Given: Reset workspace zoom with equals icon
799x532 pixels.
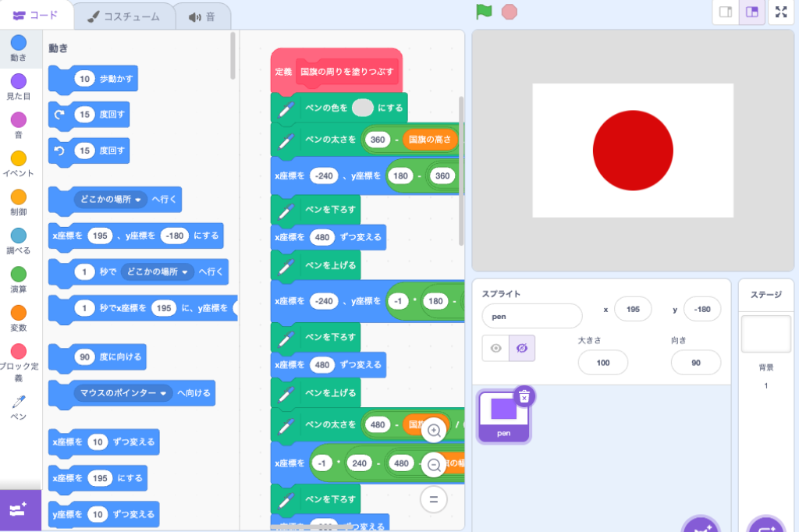Looking at the screenshot, I should [434, 499].
